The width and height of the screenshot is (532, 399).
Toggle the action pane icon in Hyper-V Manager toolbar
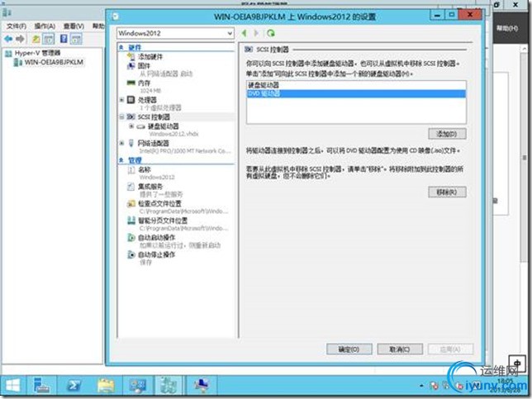pos(76,39)
